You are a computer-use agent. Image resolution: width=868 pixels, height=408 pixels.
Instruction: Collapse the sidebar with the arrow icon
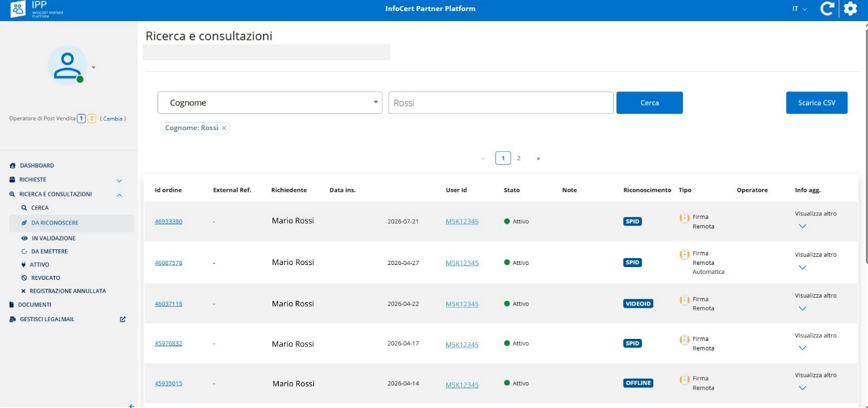[132, 405]
